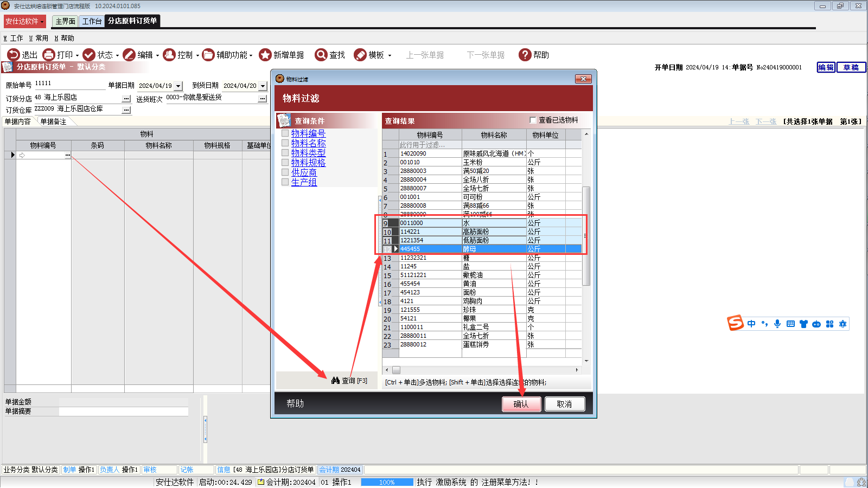Image resolution: width=868 pixels, height=488 pixels.
Task: Click the 辅助功能 folder icon
Action: (x=208, y=55)
